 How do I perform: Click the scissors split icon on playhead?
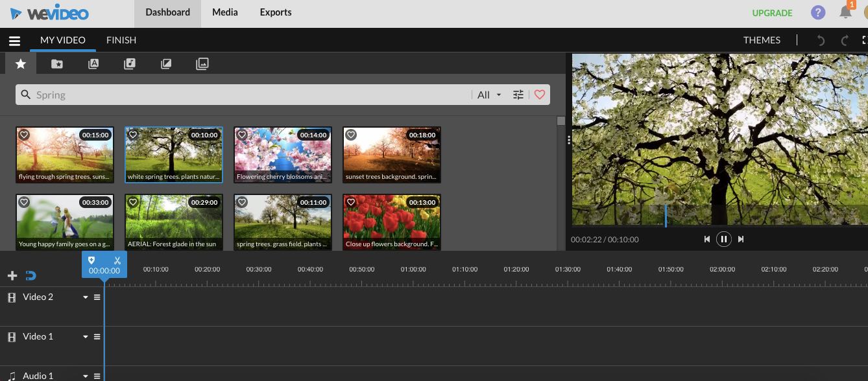(x=117, y=260)
